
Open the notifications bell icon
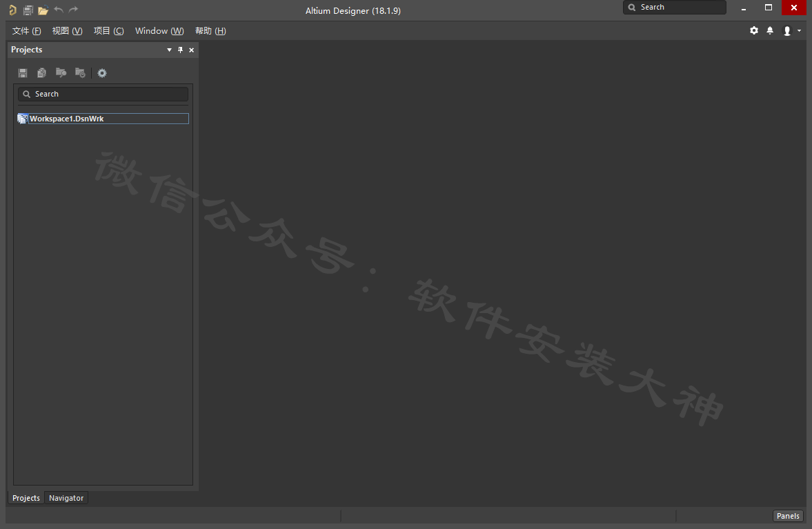click(770, 30)
